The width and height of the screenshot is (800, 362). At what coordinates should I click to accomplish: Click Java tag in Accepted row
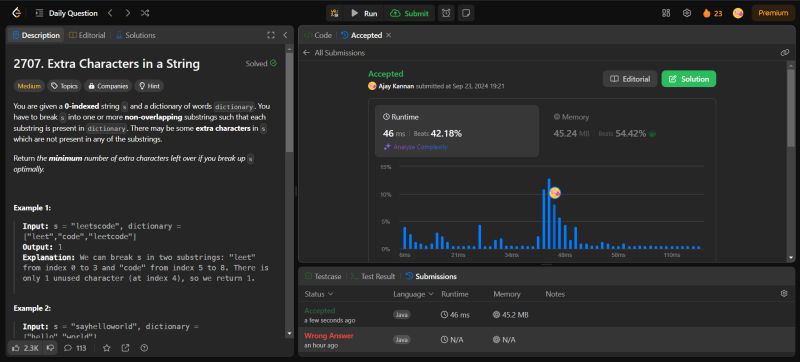402,315
